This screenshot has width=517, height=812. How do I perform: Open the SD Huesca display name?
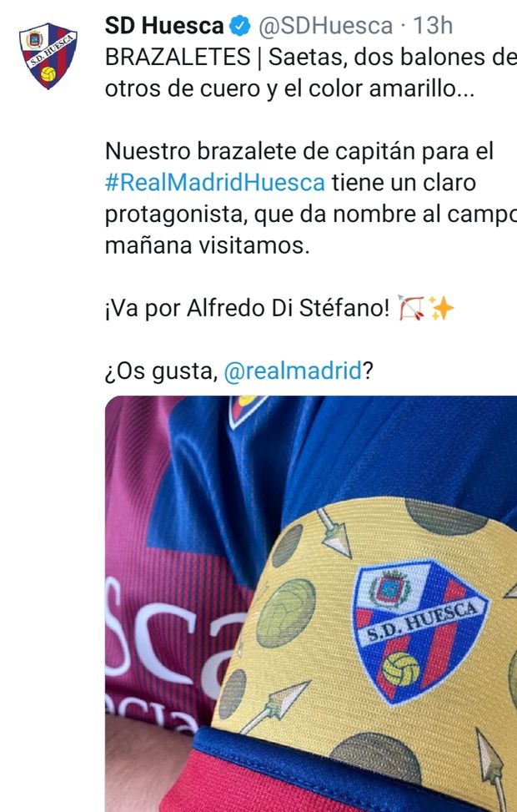(164, 26)
